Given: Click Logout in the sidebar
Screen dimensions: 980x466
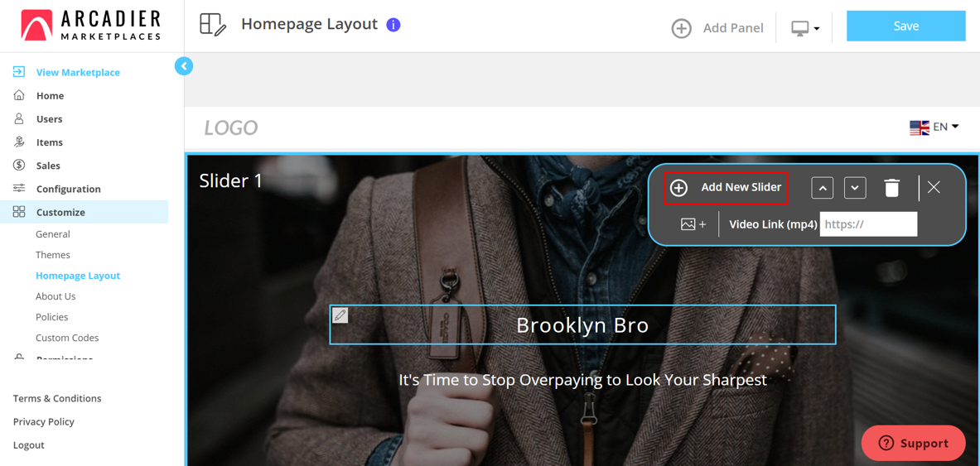Looking at the screenshot, I should tap(29, 444).
